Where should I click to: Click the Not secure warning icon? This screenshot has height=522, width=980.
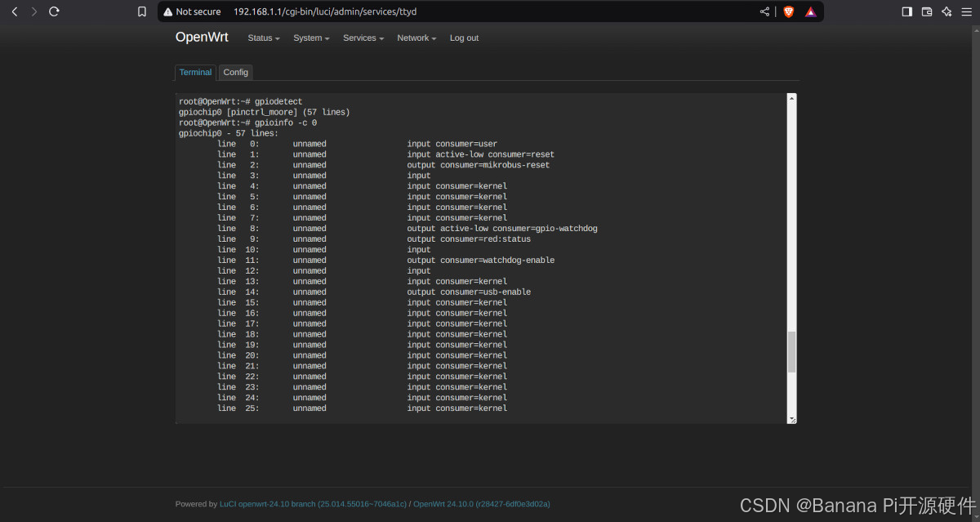point(167,11)
